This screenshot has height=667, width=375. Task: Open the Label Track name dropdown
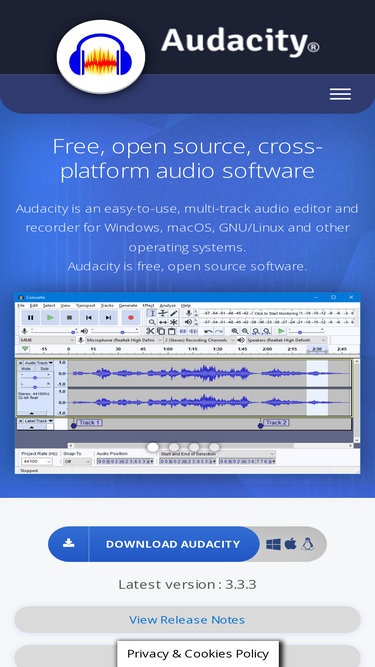pyautogui.click(x=39, y=421)
